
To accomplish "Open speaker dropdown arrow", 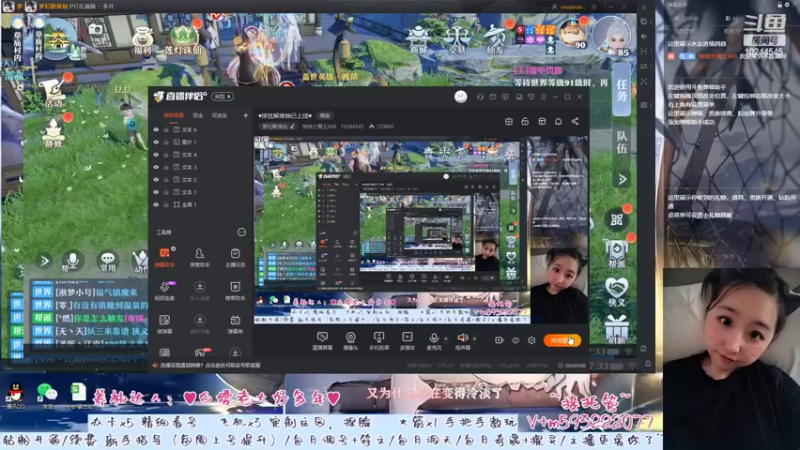I will click(474, 338).
